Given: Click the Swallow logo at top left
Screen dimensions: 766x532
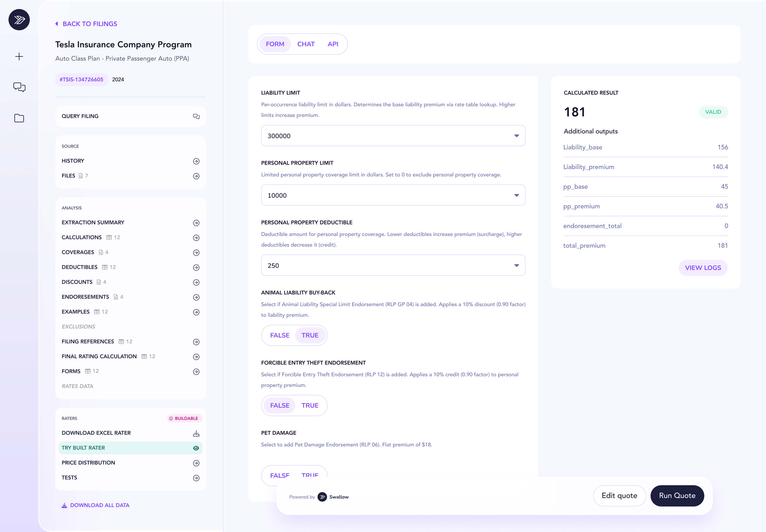Looking at the screenshot, I should tap(19, 20).
